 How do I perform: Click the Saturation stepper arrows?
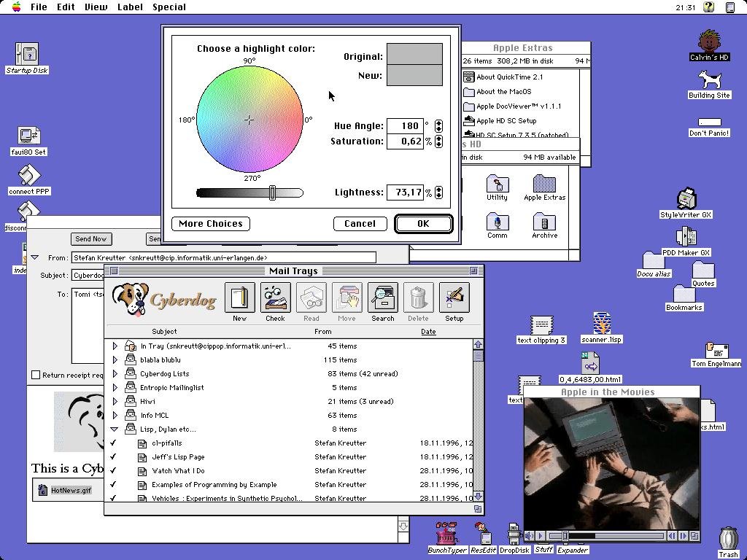[x=438, y=141]
